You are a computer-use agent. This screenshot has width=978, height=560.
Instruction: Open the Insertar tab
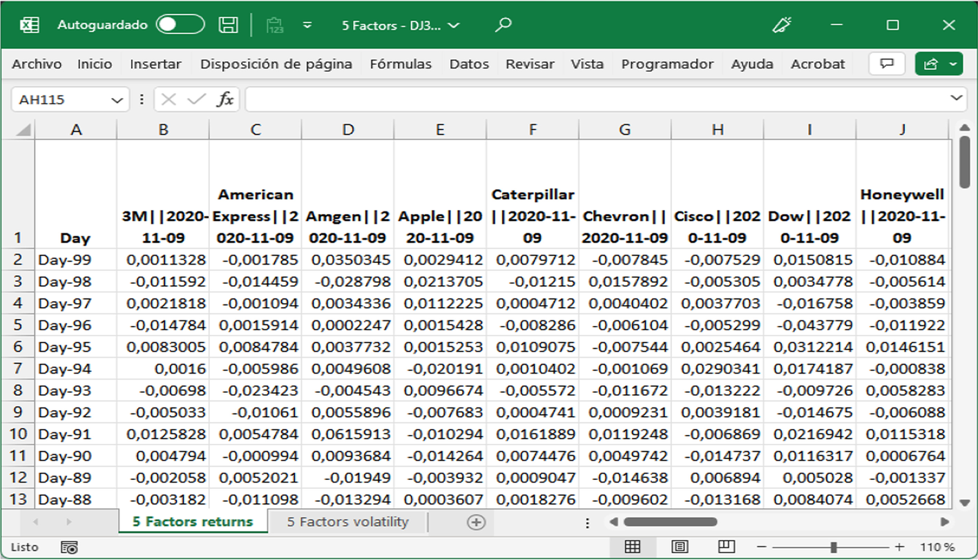coord(155,64)
